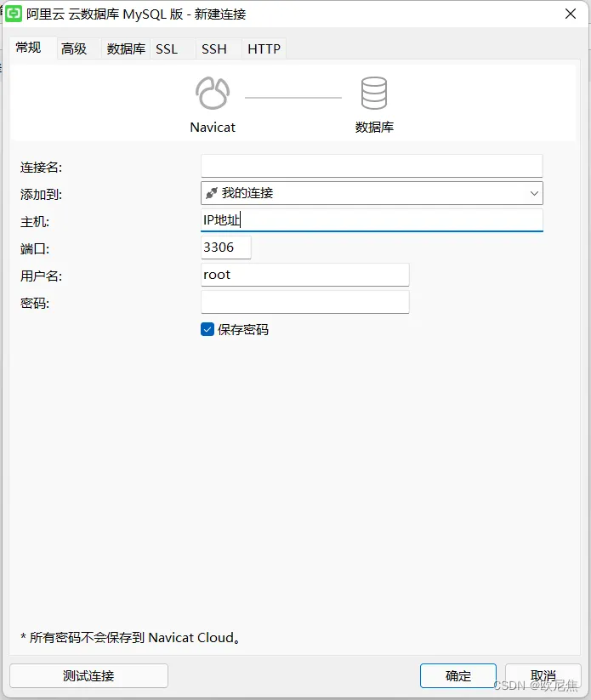This screenshot has width=591, height=700.
Task: Click the 密码: label
Action: 35,304
